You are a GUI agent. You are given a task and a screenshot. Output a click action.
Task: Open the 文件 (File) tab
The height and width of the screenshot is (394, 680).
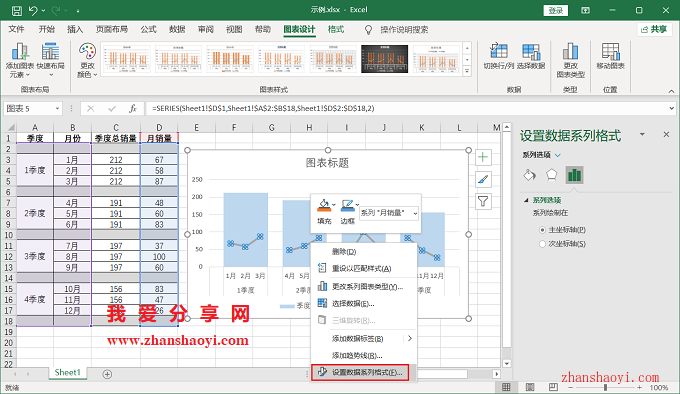pyautogui.click(x=16, y=29)
